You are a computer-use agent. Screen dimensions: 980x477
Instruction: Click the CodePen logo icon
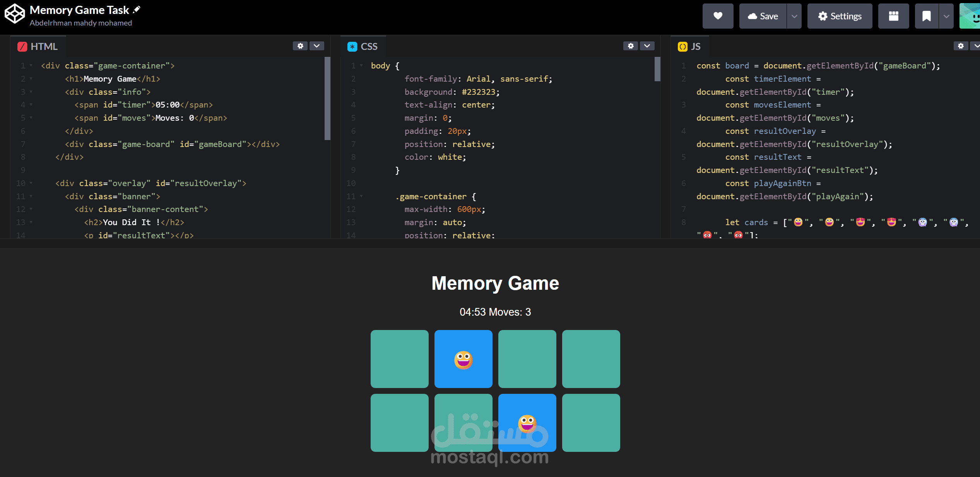(14, 14)
